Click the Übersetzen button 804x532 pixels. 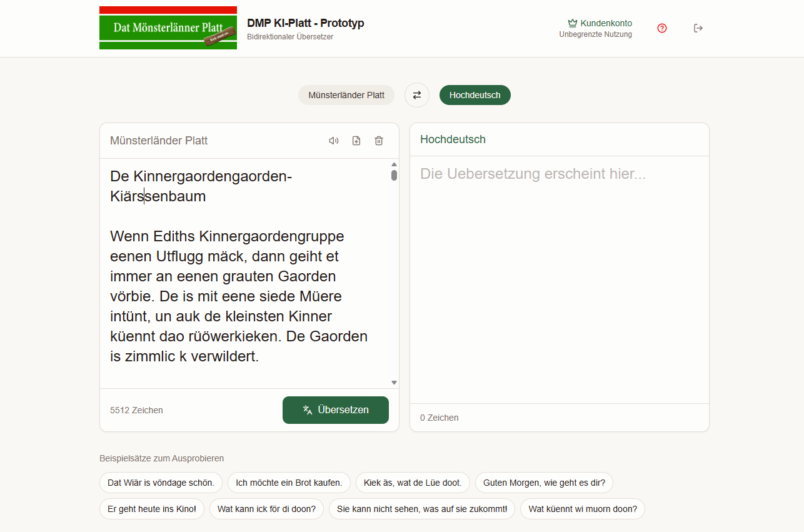tap(336, 410)
